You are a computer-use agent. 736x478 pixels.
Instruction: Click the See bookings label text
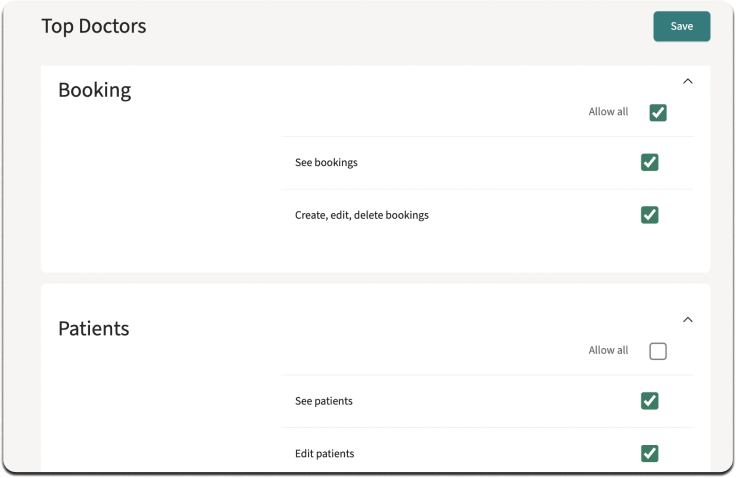(x=326, y=162)
